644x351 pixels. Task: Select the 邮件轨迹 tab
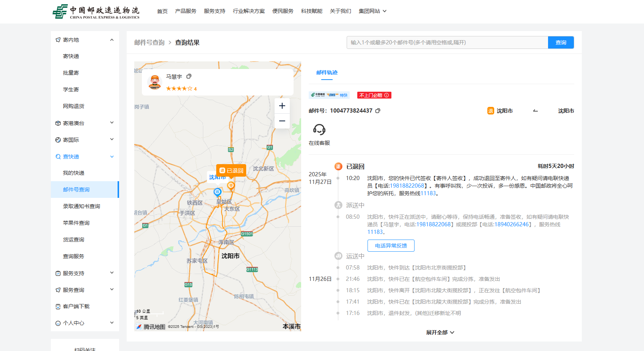point(327,72)
